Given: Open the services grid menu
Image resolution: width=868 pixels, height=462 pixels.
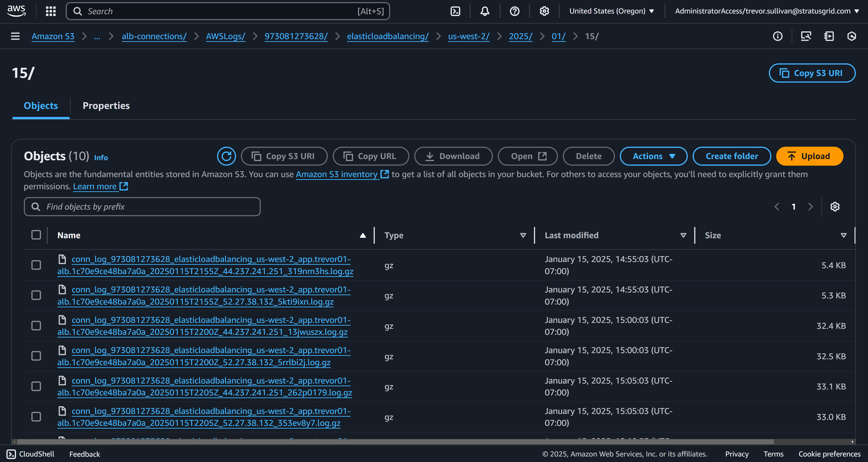Looking at the screenshot, I should pos(51,11).
